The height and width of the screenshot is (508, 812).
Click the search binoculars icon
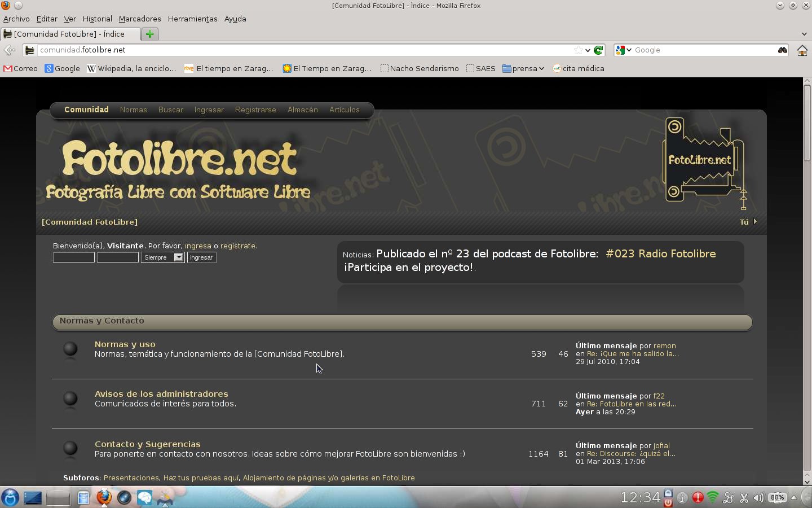pos(782,50)
